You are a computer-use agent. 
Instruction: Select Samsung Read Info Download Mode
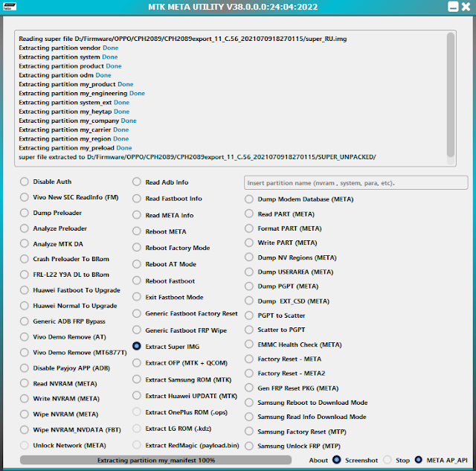pos(249,417)
